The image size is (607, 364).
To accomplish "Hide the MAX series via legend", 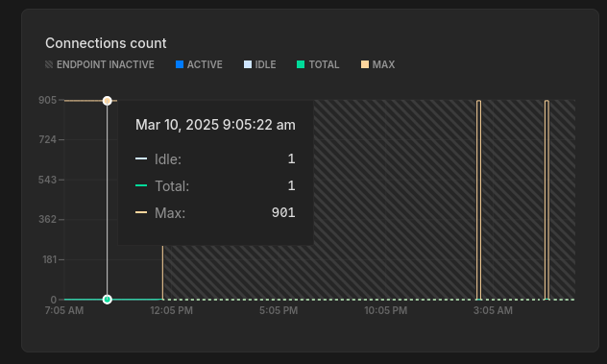I will pyautogui.click(x=377, y=64).
